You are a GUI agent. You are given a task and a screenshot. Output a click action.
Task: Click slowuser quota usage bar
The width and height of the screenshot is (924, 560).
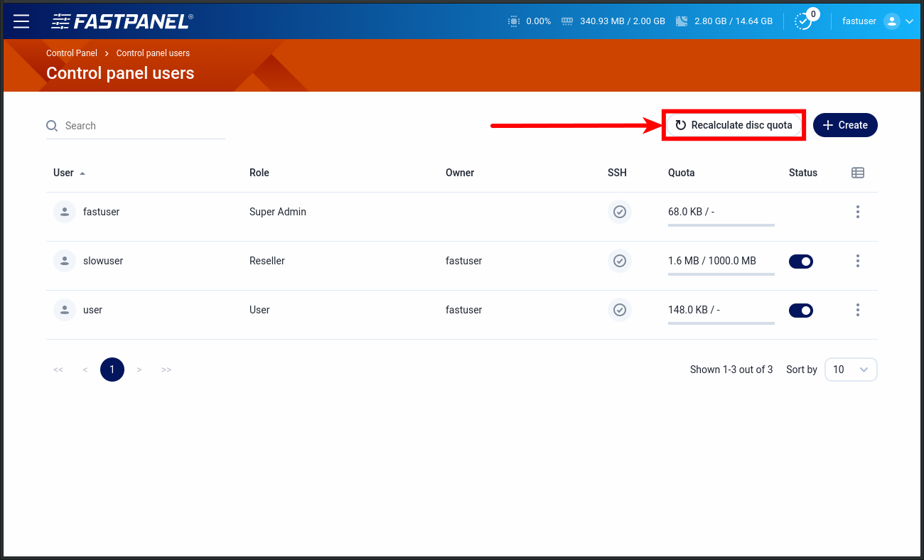(x=721, y=274)
